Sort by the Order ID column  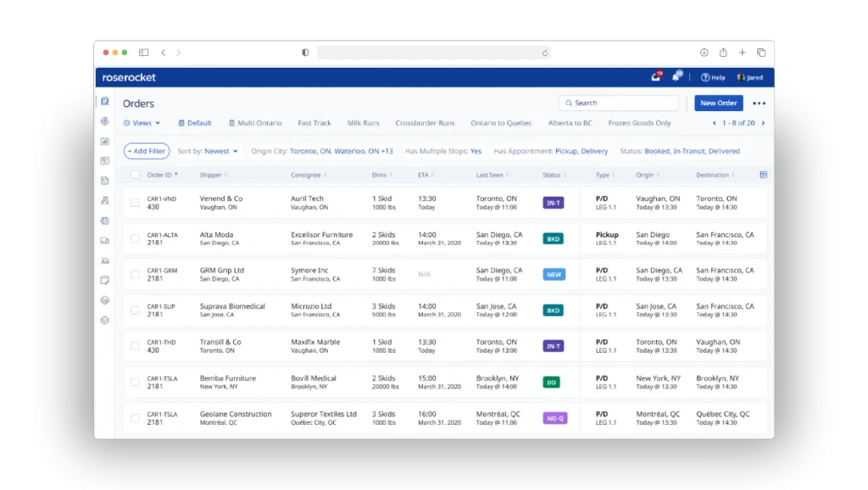(162, 175)
